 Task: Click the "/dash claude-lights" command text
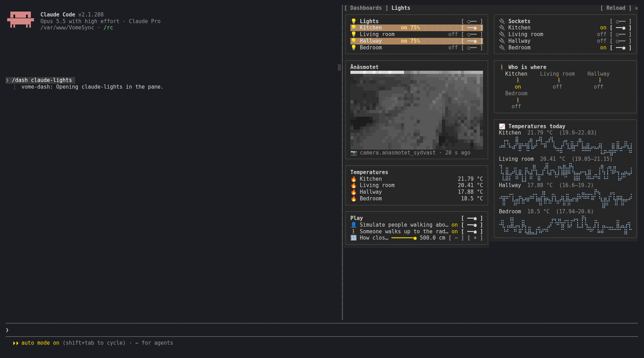(42, 80)
